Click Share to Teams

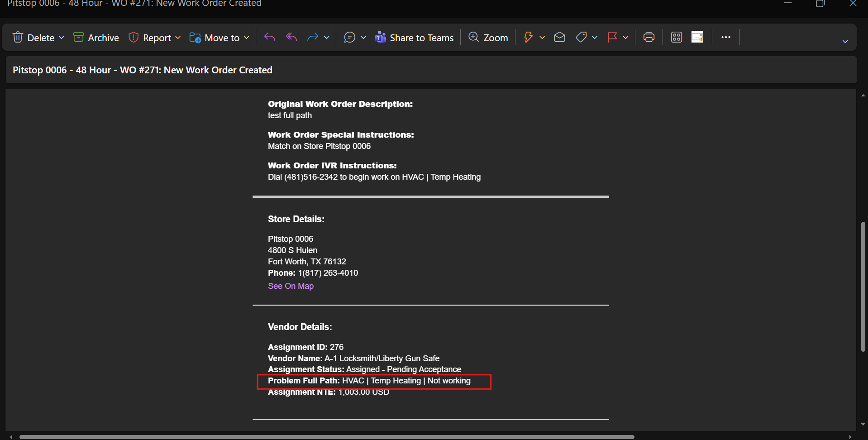pos(414,38)
